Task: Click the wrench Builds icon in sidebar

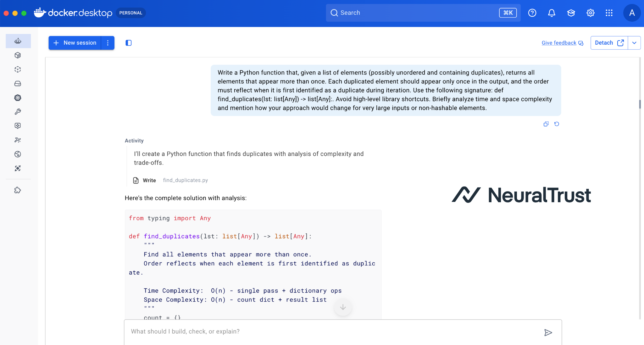Action: pyautogui.click(x=18, y=112)
